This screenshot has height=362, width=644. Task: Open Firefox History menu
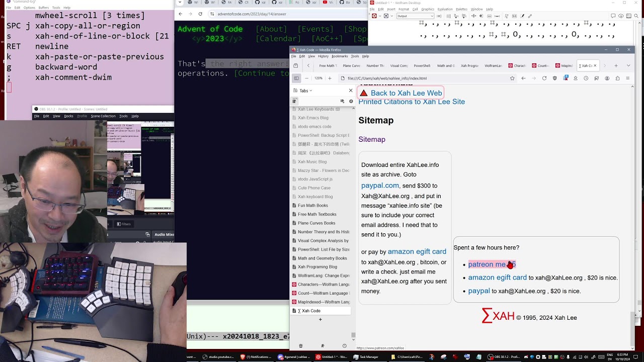coord(323,56)
